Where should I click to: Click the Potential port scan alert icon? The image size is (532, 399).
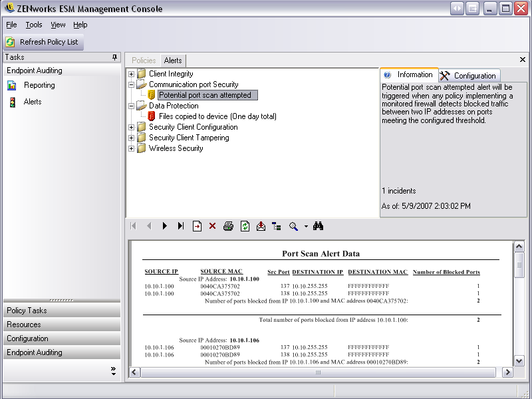[152, 95]
